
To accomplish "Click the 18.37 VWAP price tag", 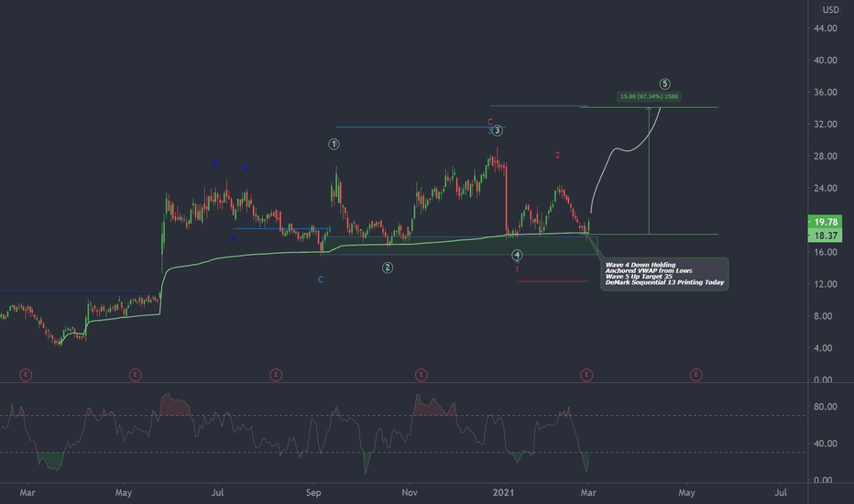I will [x=825, y=236].
